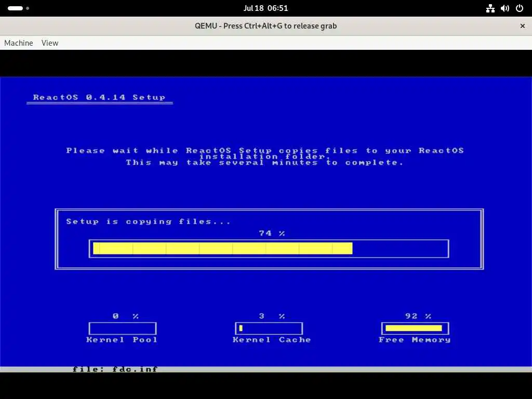532x399 pixels.
Task: Click the 'Kernel Cache' label
Action: (x=272, y=340)
